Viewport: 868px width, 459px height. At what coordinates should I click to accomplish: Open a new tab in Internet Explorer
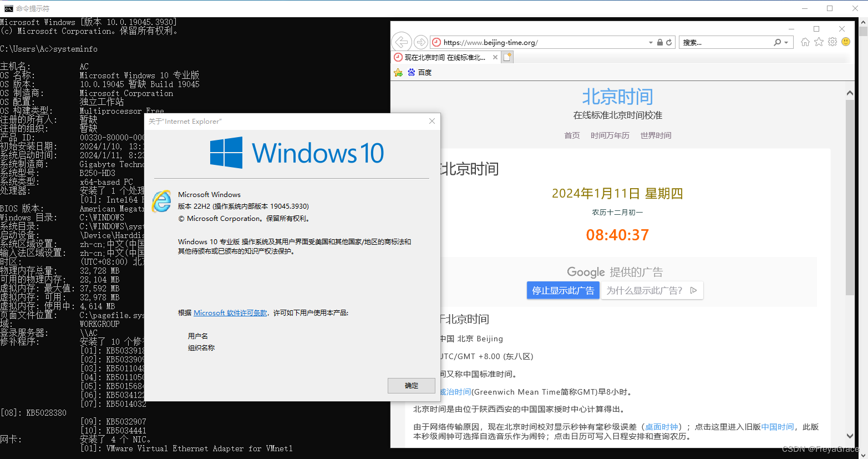click(507, 57)
